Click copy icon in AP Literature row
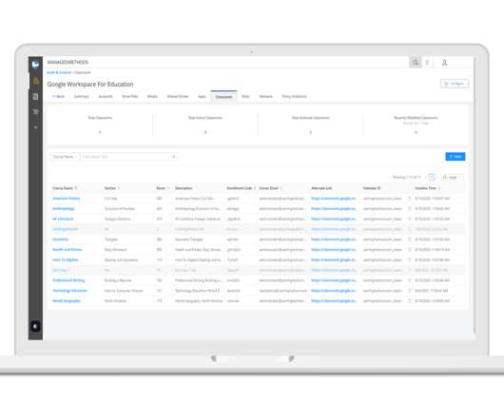Viewport: 504px width, 420px height. (410, 219)
